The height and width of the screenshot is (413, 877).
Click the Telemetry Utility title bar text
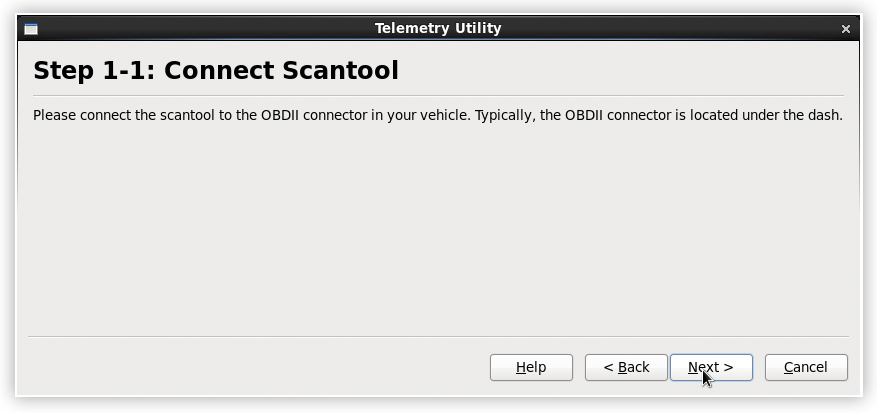click(x=438, y=28)
